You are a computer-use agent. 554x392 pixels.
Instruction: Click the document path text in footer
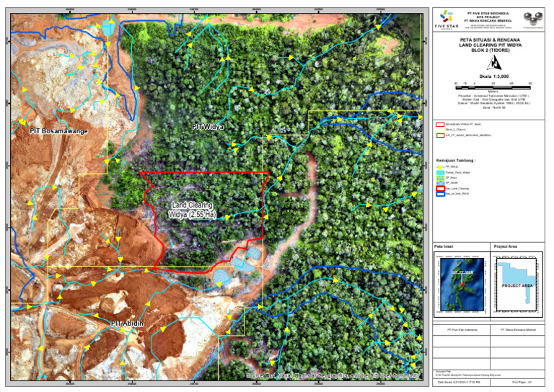point(468,374)
